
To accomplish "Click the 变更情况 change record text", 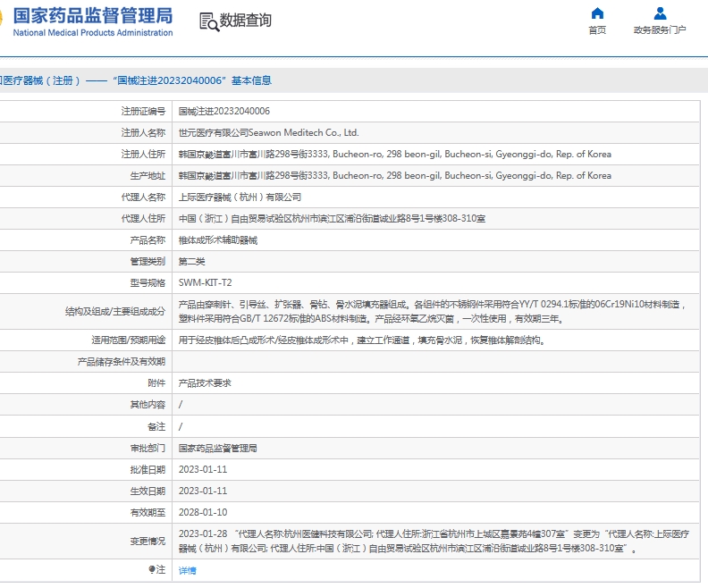I will click(x=434, y=541).
